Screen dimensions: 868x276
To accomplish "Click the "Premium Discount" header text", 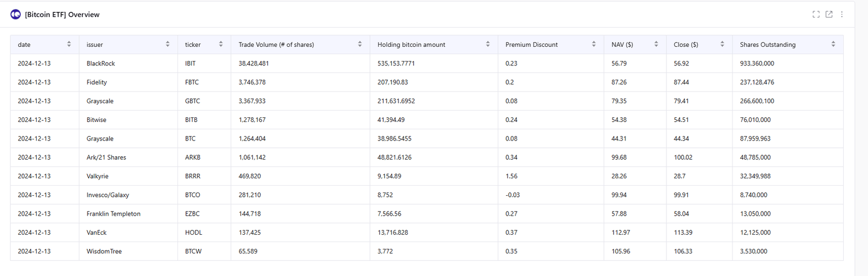I will pos(531,45).
